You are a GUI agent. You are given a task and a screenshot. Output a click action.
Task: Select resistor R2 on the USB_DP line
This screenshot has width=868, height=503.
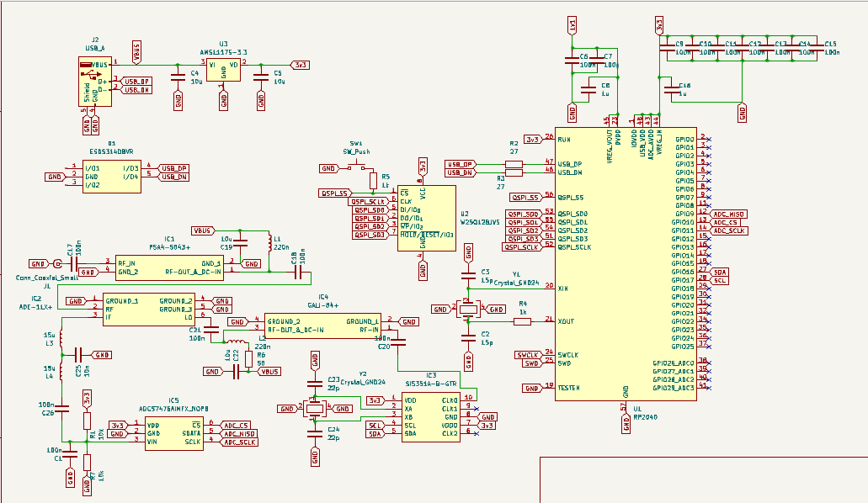click(x=514, y=164)
